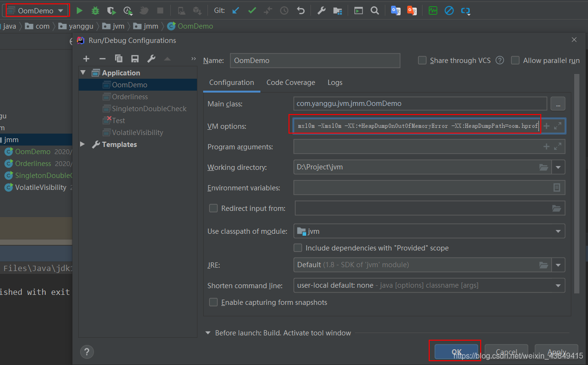Run with Coverage shield icon
The image size is (588, 365).
tap(111, 10)
